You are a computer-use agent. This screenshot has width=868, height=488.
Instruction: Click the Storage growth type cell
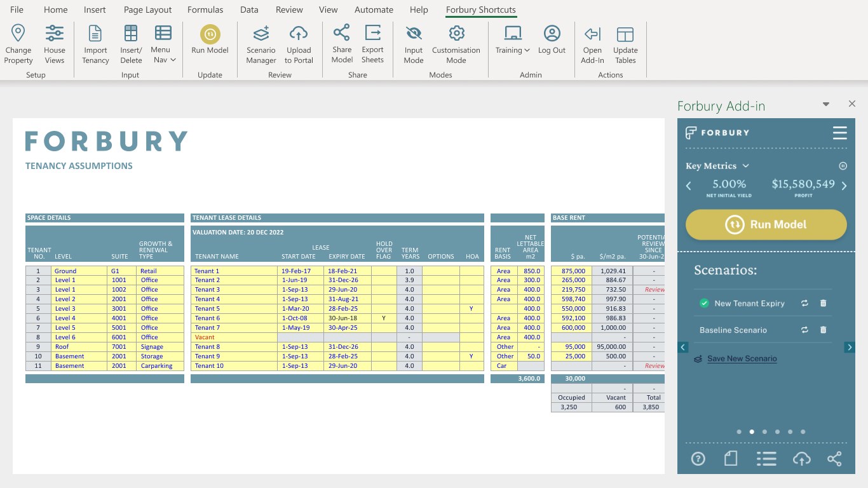pos(161,356)
